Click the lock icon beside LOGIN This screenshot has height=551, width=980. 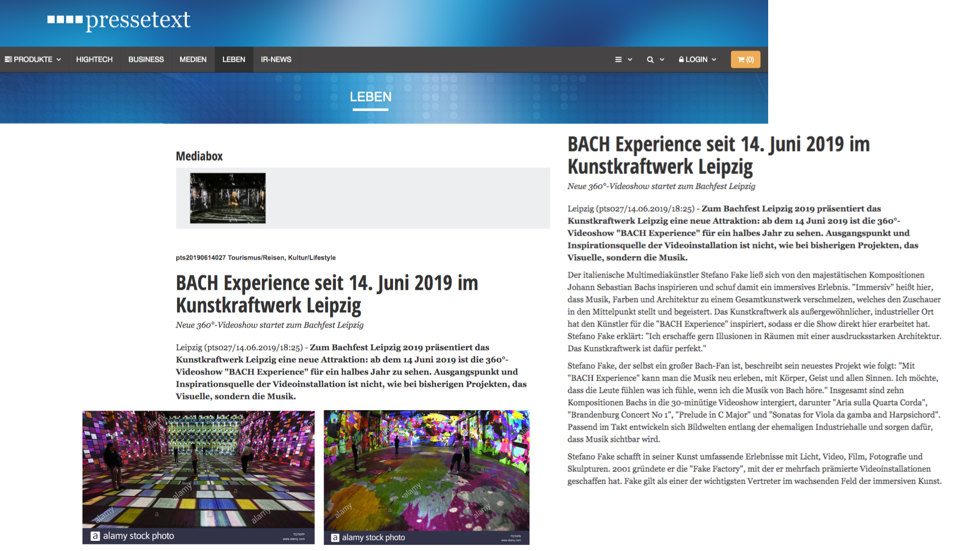[681, 60]
